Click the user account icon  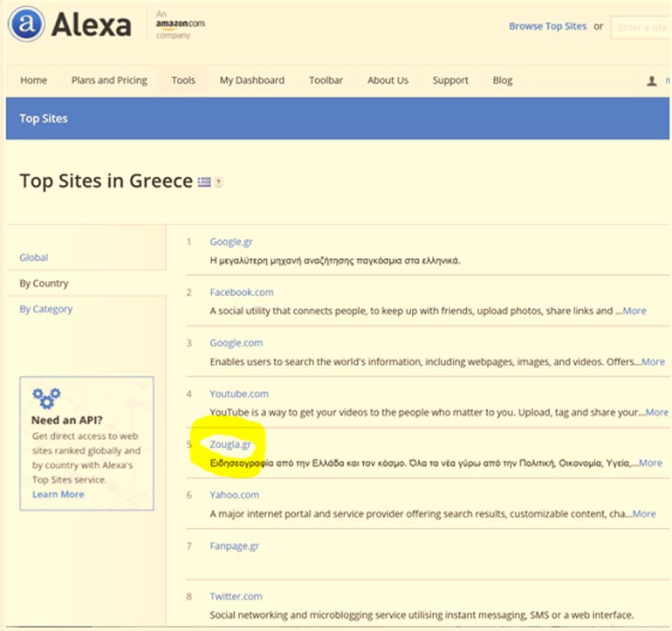(651, 80)
